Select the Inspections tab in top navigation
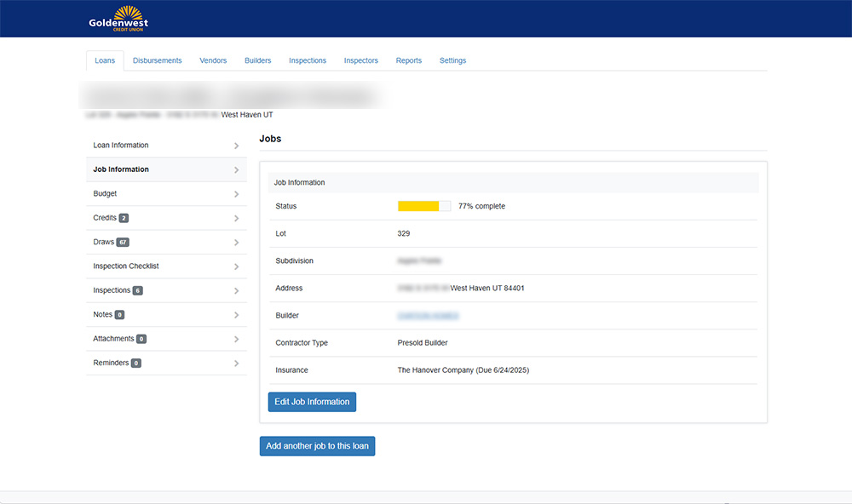 [x=308, y=60]
